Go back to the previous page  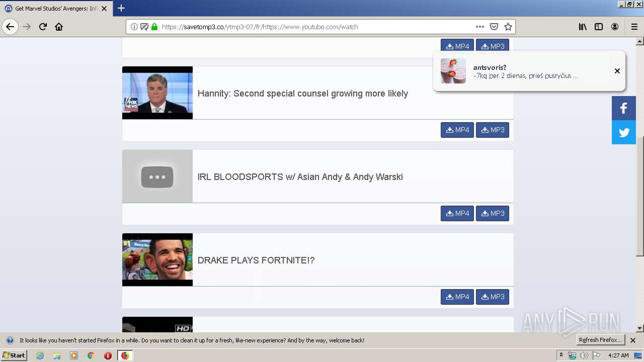click(x=10, y=27)
